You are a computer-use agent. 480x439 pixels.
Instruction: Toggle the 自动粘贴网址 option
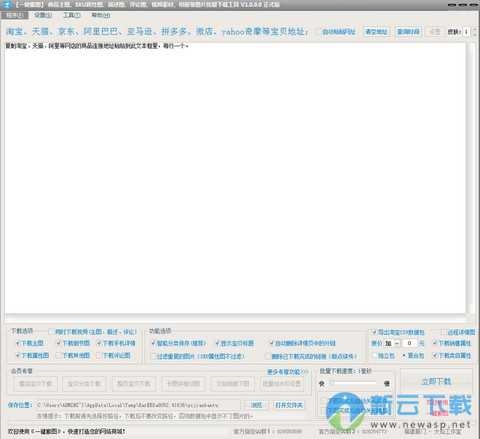click(336, 32)
